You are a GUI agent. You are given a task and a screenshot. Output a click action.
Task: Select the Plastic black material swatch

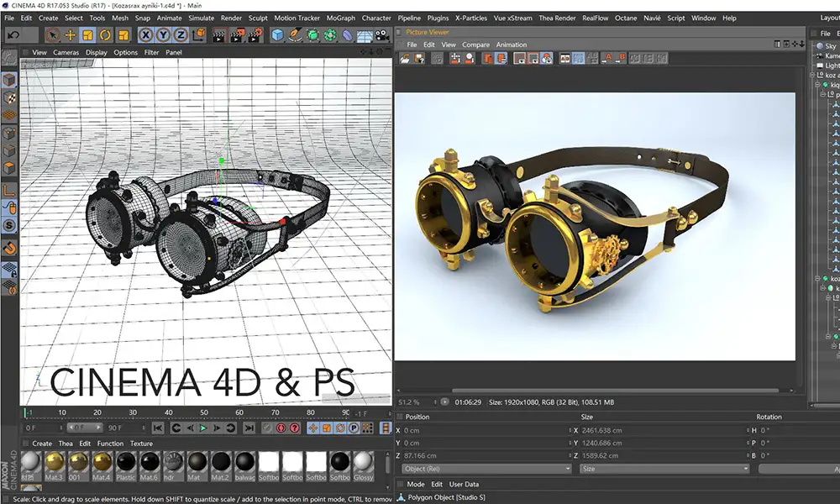[x=126, y=466]
